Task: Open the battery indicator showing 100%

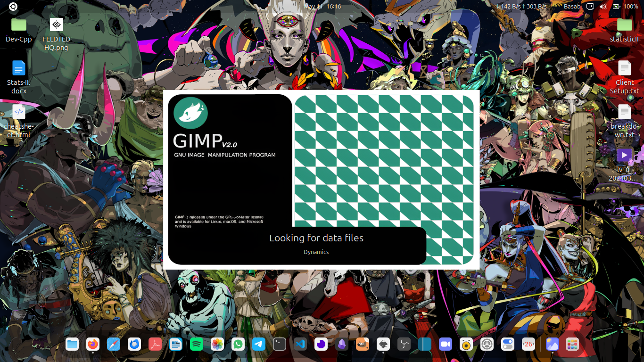Action: pyautogui.click(x=625, y=7)
